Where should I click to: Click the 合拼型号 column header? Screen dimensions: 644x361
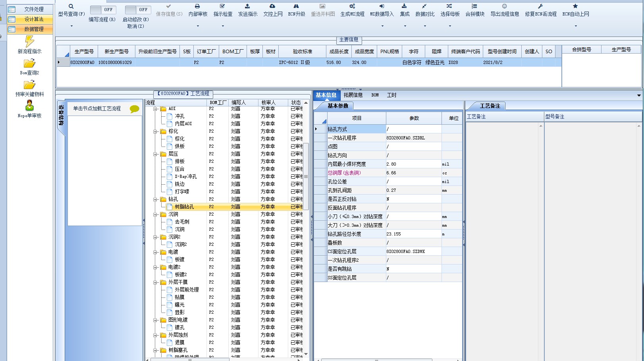[x=581, y=50]
